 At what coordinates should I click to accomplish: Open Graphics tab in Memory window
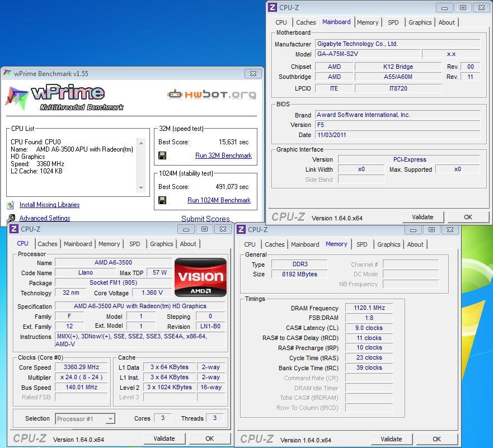click(x=388, y=244)
